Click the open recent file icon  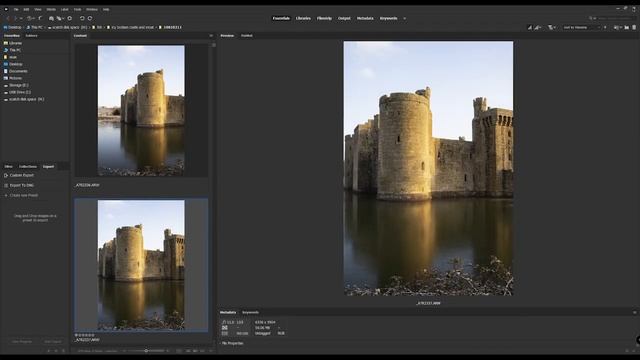pyautogui.click(x=617, y=27)
